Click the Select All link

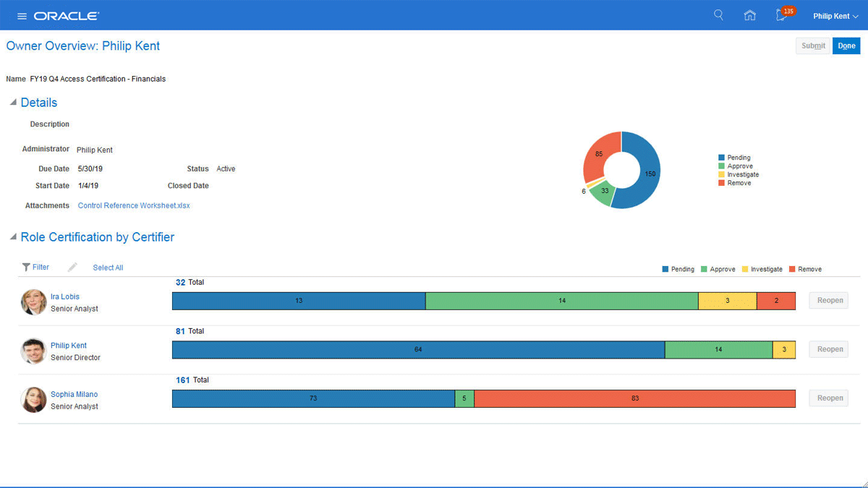click(x=108, y=267)
